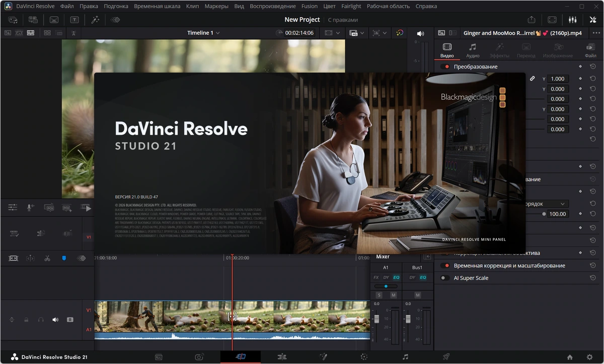Go to the home Project Manager icon
The image size is (604, 364).
(570, 357)
